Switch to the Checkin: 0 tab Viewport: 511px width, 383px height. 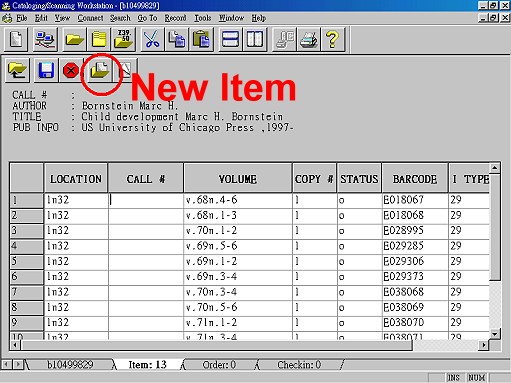pos(299,365)
